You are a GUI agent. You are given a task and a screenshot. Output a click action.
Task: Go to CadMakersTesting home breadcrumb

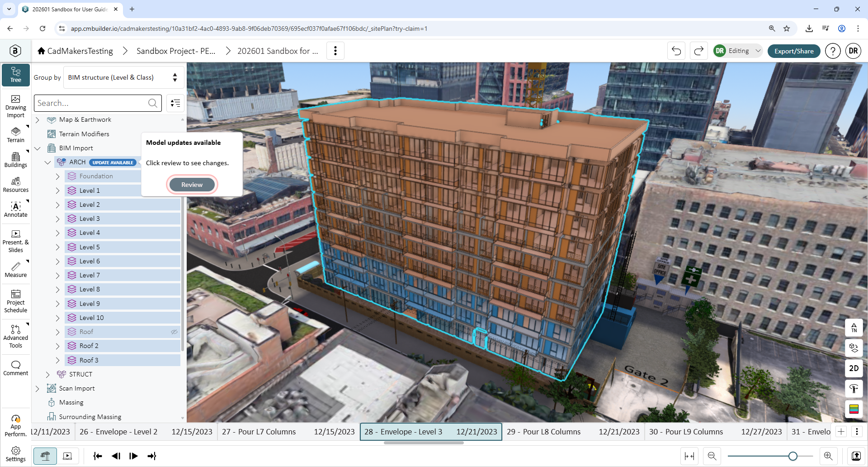tap(75, 51)
